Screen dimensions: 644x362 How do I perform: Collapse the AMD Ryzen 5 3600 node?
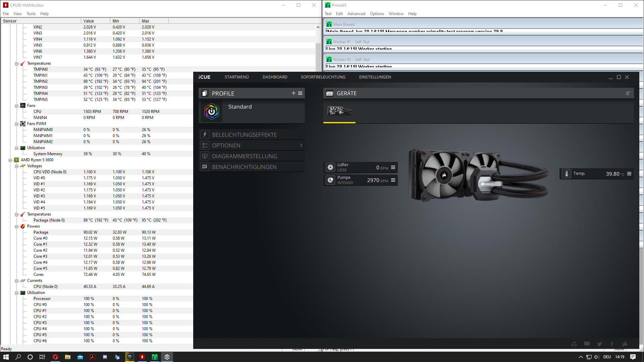point(10,160)
